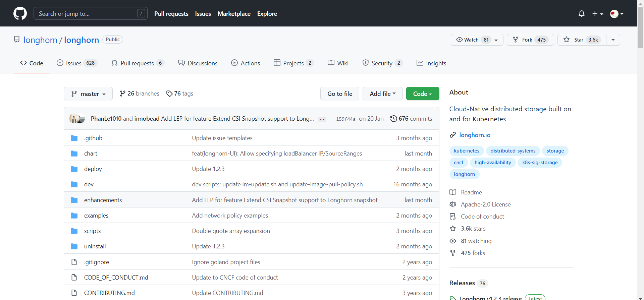Open the enhancements folder name link
644x300 pixels.
coord(103,200)
